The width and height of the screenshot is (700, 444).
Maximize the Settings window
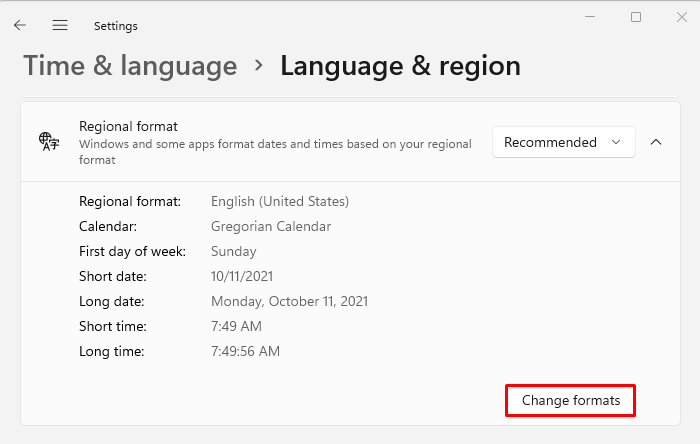pos(636,17)
